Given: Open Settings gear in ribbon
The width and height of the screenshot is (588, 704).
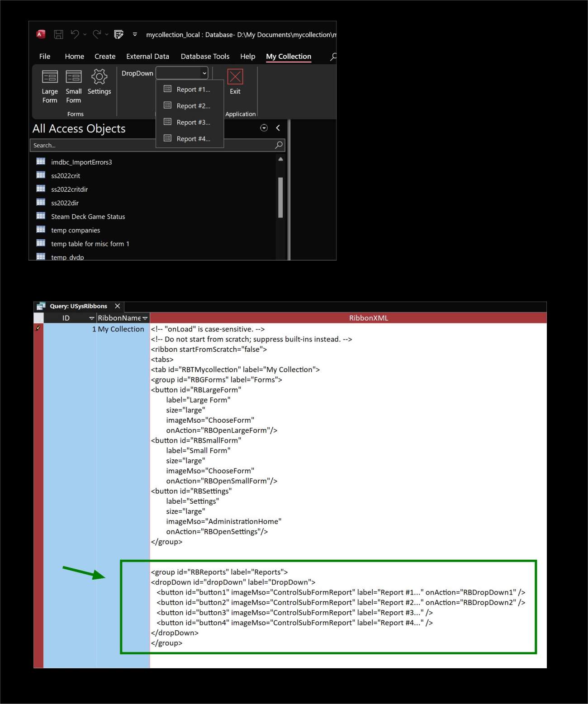Looking at the screenshot, I should pos(99,77).
